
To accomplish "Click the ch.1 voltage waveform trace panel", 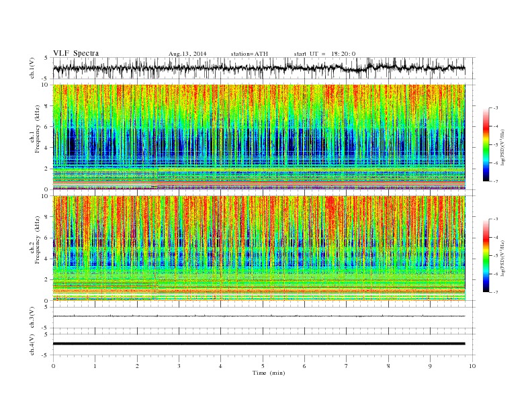I will [264, 68].
